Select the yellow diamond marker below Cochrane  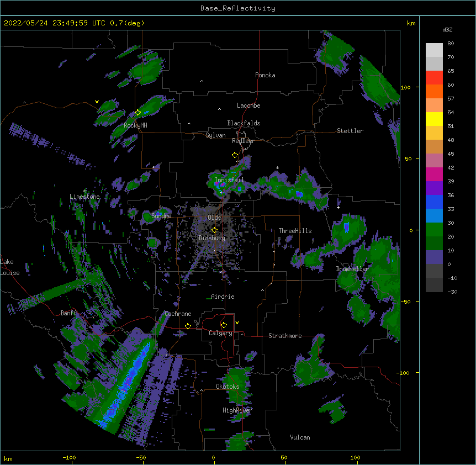[188, 326]
